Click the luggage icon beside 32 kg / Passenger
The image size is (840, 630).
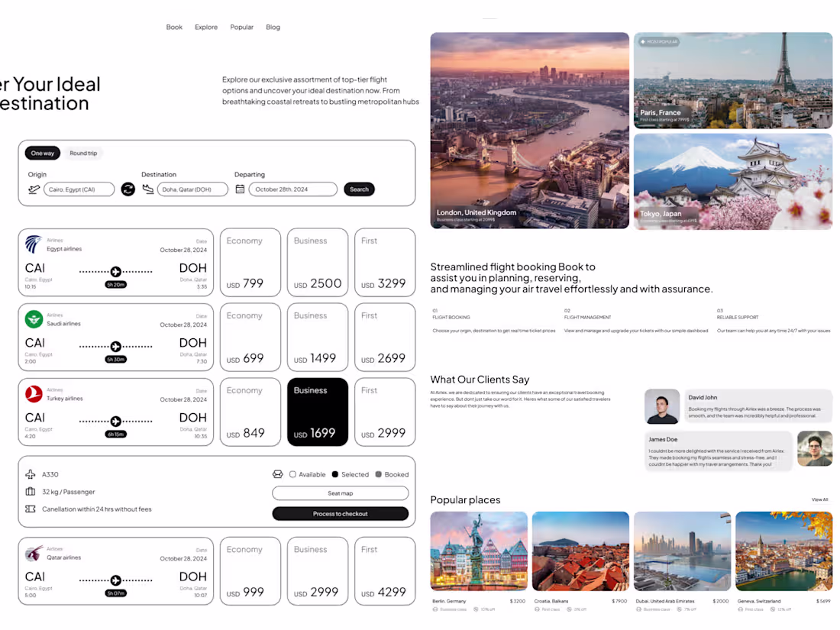tap(31, 491)
